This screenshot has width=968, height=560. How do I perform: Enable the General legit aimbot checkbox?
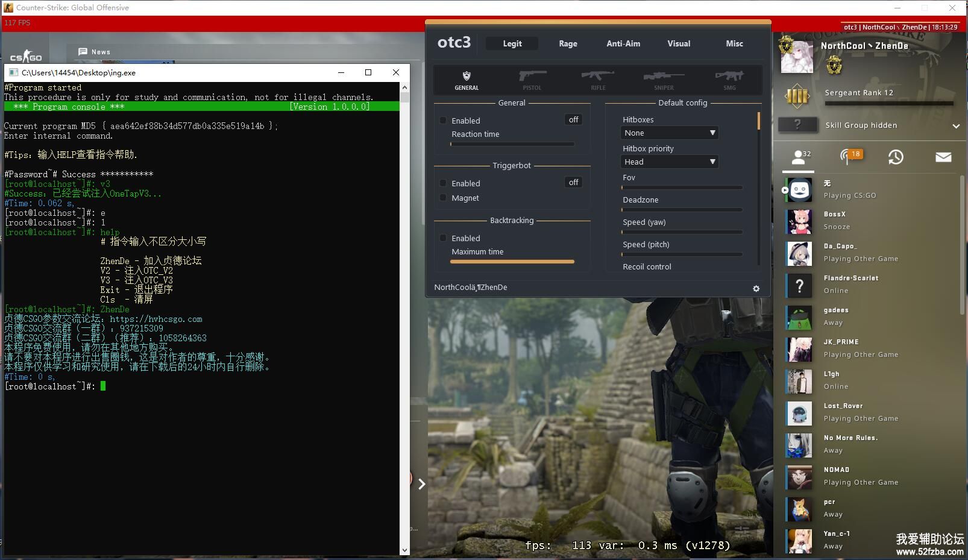coord(443,121)
